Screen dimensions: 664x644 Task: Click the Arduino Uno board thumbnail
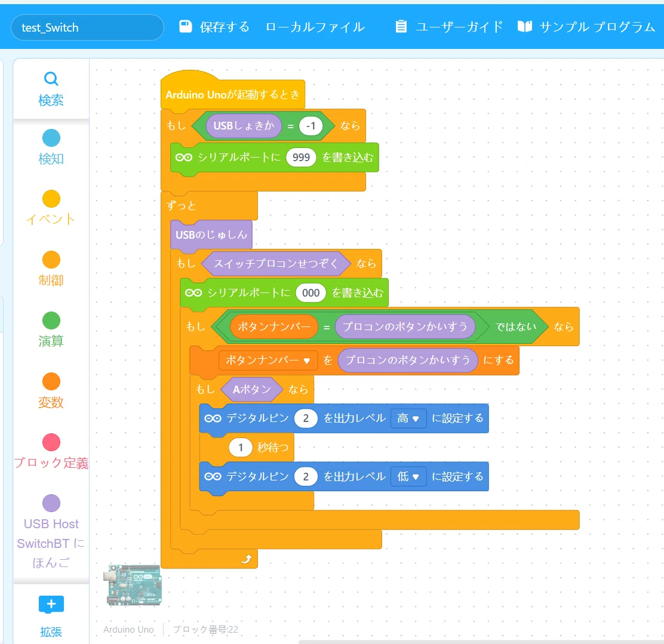pyautogui.click(x=134, y=585)
